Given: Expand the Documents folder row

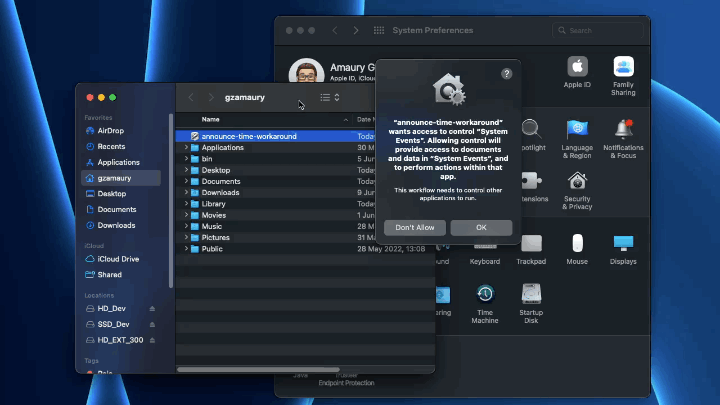Looking at the screenshot, I should click(186, 181).
